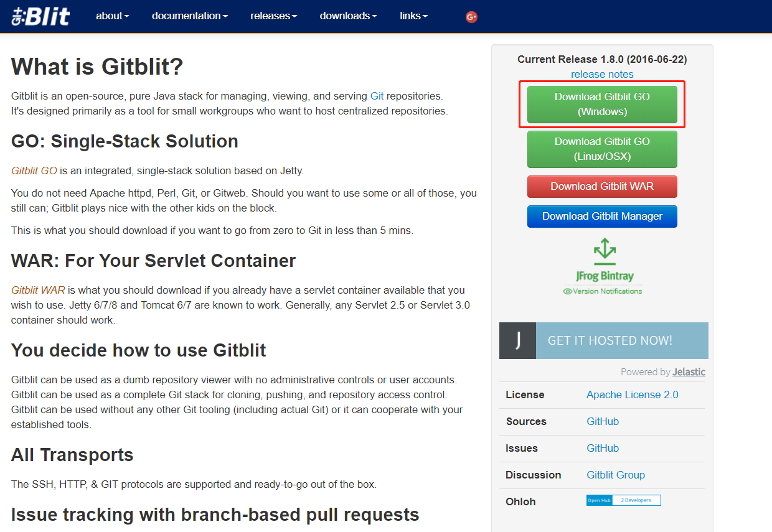Open the release notes link
This screenshot has width=772, height=532.
(602, 75)
